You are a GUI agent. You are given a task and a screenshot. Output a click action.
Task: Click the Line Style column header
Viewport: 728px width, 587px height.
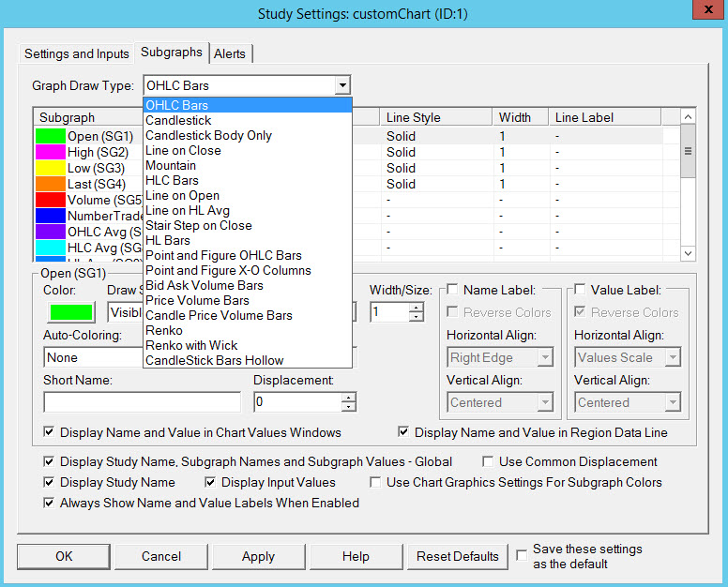click(x=436, y=117)
